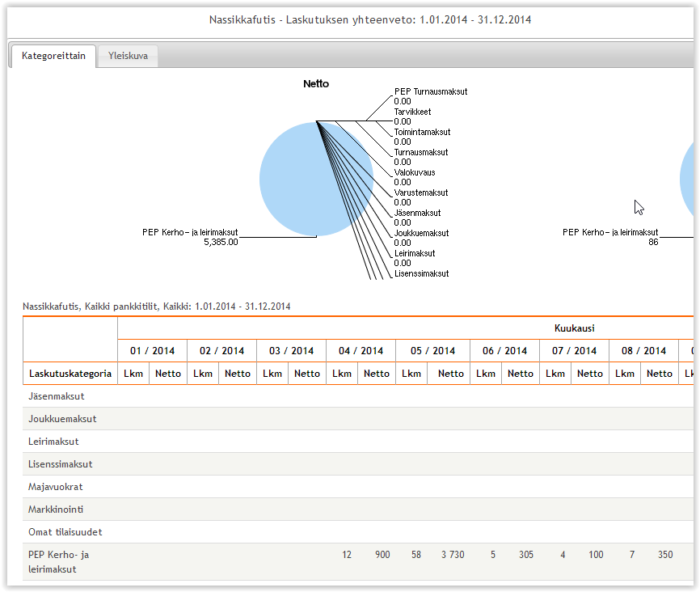700x592 pixels.
Task: Select the Markkinointi table row
Action: point(358,510)
